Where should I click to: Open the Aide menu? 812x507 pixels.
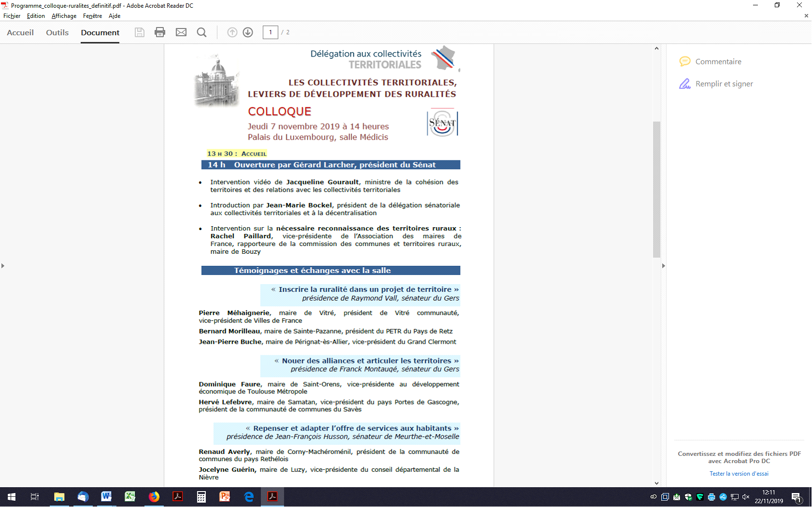(x=115, y=16)
